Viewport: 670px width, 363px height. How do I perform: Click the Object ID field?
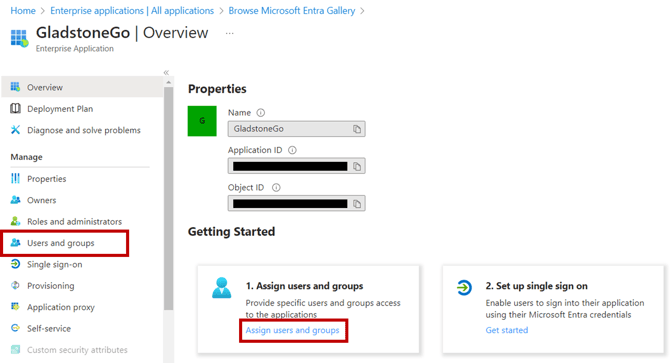click(297, 204)
